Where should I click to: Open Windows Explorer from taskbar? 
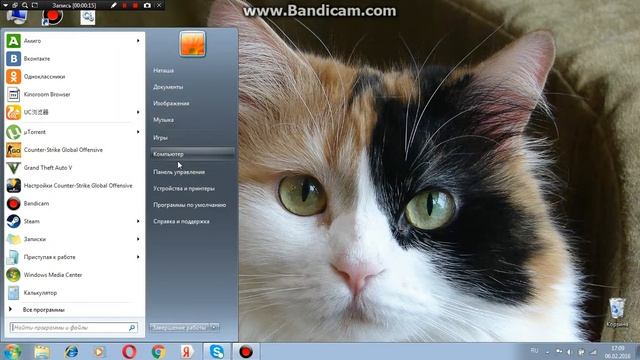[x=42, y=351]
